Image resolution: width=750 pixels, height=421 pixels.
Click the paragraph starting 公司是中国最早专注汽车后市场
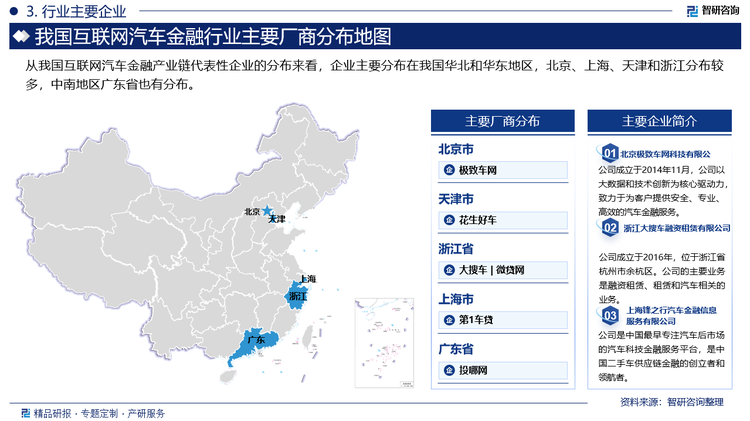pyautogui.click(x=662, y=356)
